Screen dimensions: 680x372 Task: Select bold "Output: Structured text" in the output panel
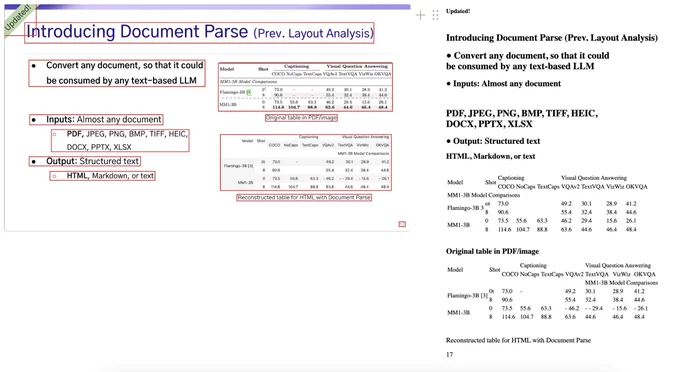point(493,141)
